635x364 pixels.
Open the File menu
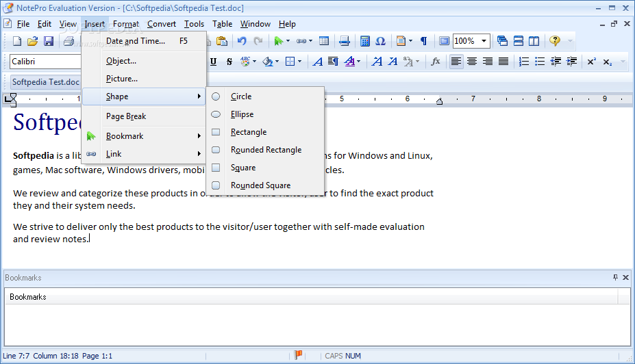tap(23, 24)
